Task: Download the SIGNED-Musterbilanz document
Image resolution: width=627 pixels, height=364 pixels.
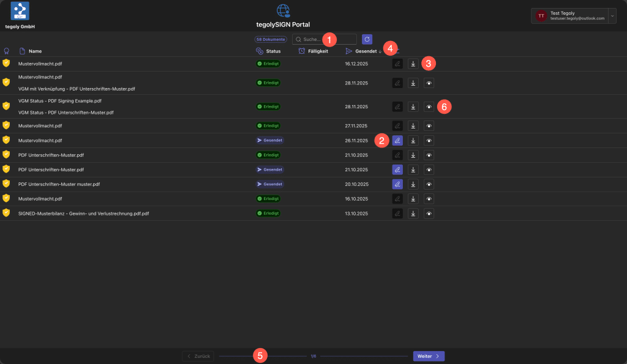Action: (413, 214)
